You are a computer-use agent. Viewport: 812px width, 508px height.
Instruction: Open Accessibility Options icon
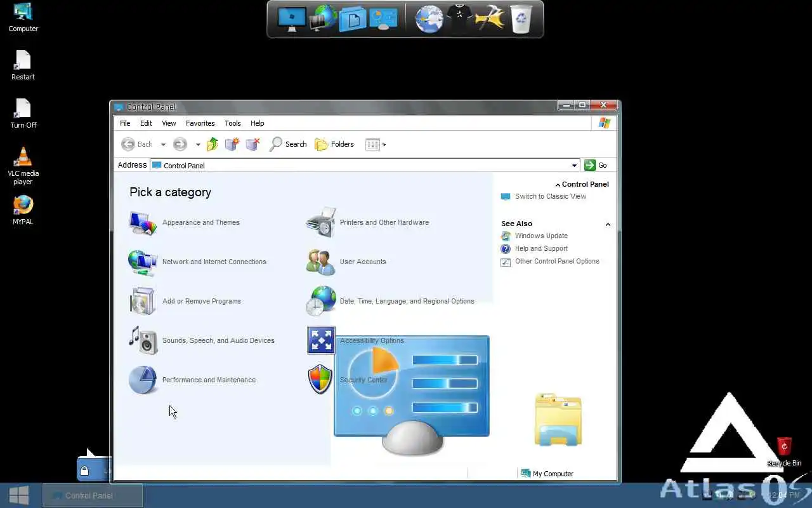pos(321,340)
